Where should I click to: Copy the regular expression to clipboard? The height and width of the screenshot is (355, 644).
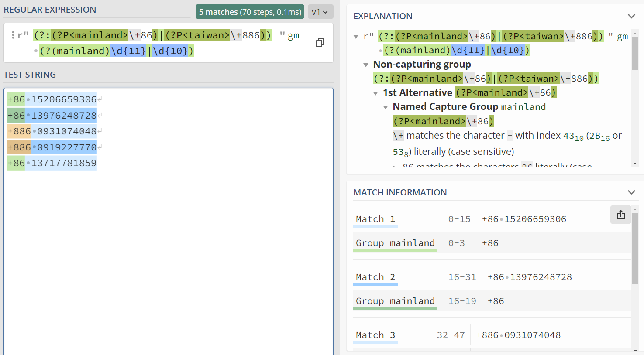click(320, 43)
